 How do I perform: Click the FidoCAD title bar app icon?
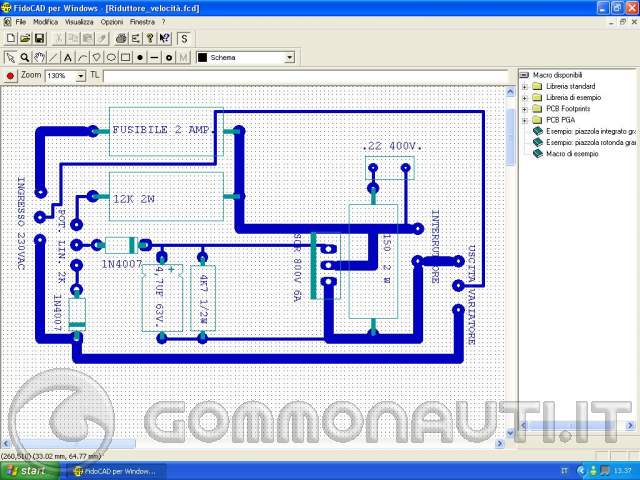(x=6, y=8)
